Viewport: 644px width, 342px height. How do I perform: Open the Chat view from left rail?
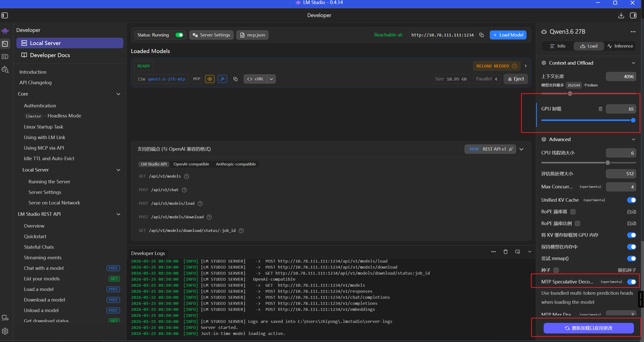coord(5,31)
